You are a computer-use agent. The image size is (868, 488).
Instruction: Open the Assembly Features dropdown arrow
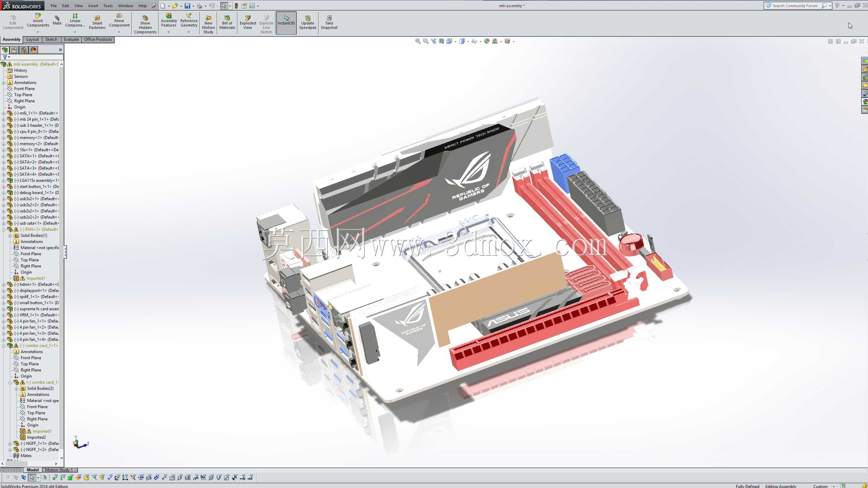168,32
